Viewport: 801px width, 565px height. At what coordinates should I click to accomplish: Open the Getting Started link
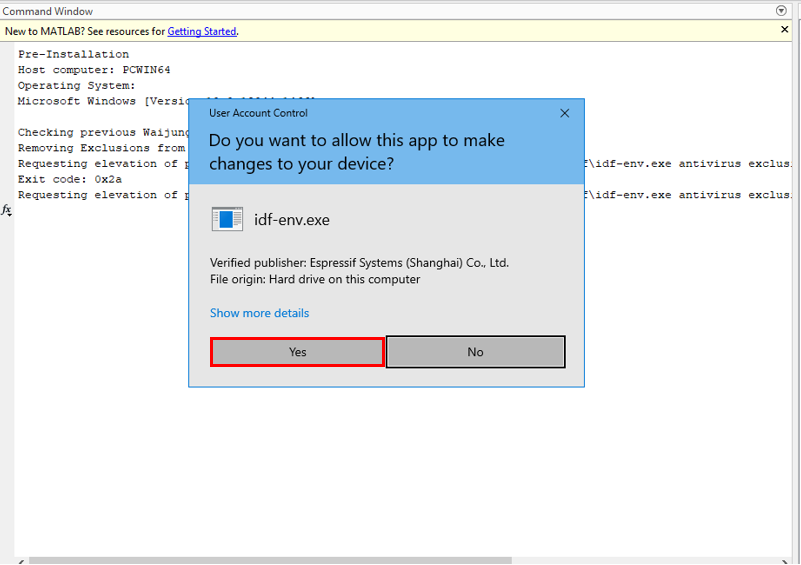click(x=202, y=31)
